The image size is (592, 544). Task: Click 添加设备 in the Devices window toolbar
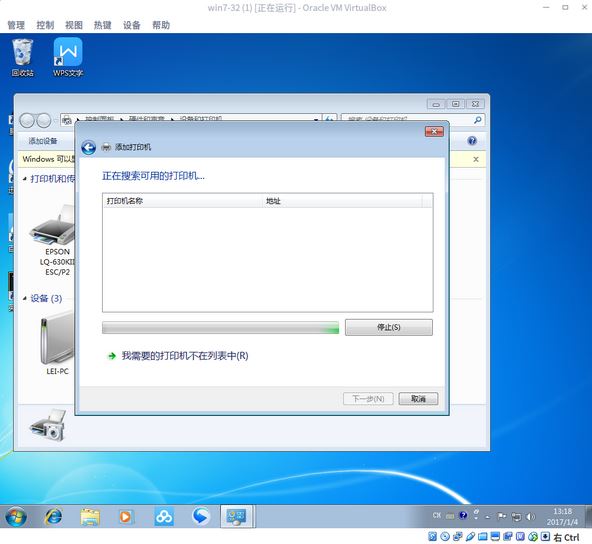43,141
